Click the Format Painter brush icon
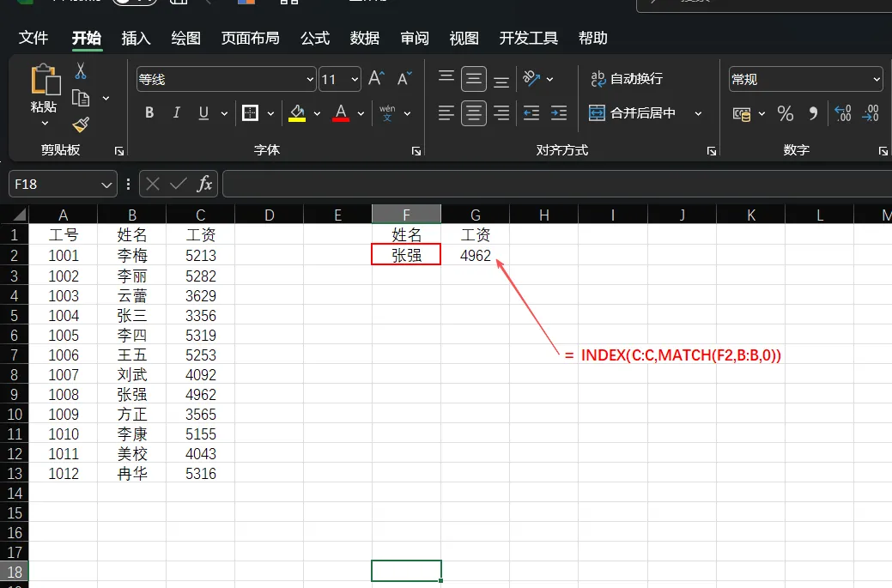Screen dimensions: 892x588 click(81, 124)
